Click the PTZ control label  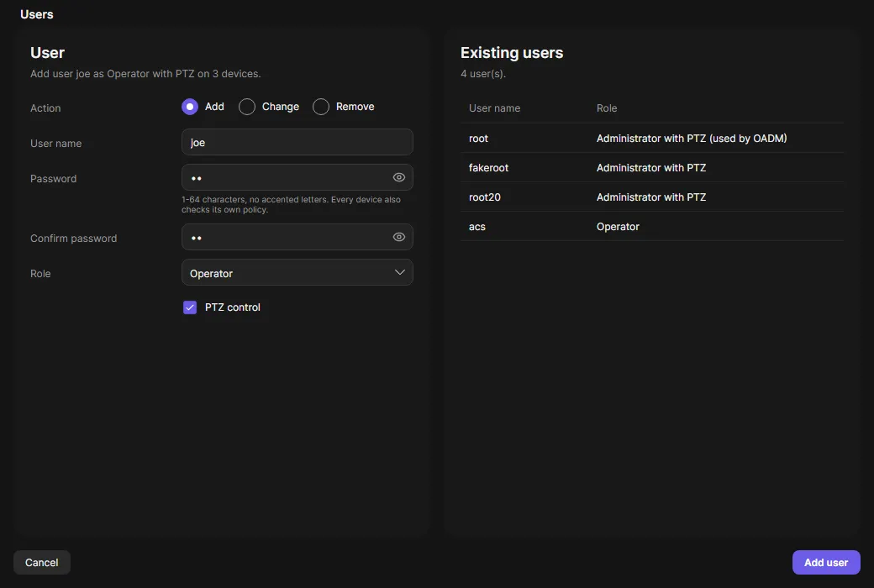click(233, 307)
